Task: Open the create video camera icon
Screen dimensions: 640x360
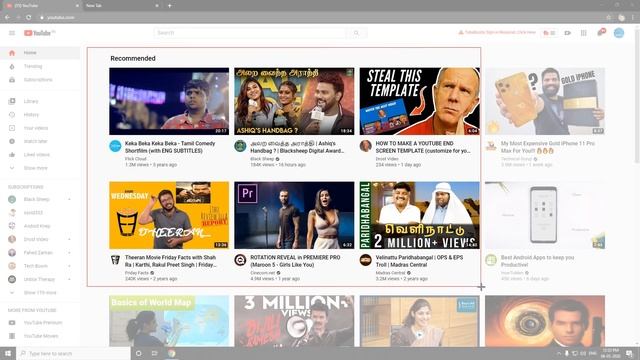Action: 567,33
